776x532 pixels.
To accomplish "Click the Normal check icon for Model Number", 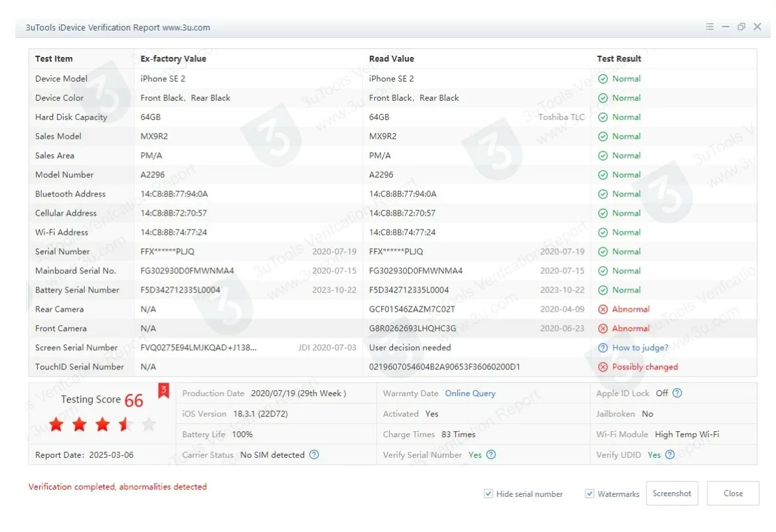I will pyautogui.click(x=603, y=175).
